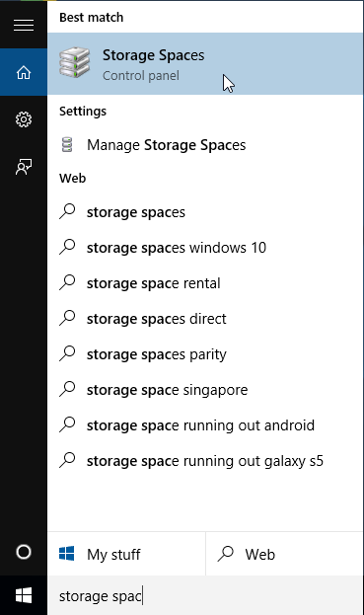Choose storage spaces windows 10 suggestion
This screenshot has height=615, width=364.
(x=205, y=248)
